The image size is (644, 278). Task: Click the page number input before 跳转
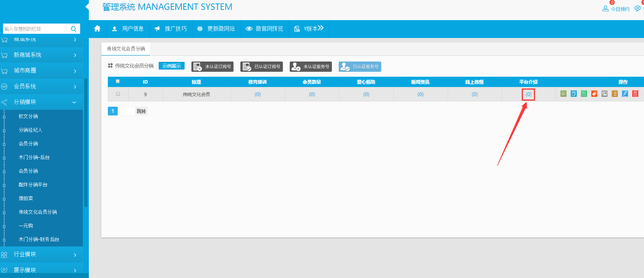pyautogui.click(x=127, y=111)
